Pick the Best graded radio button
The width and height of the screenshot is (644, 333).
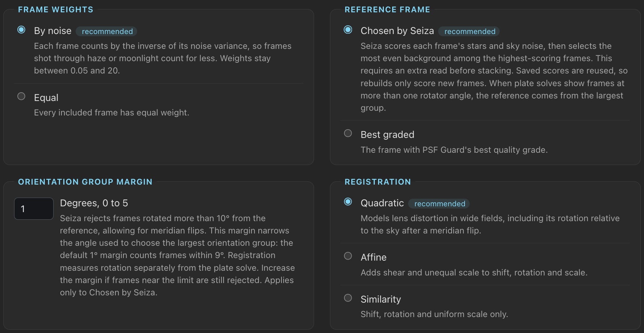click(x=348, y=133)
